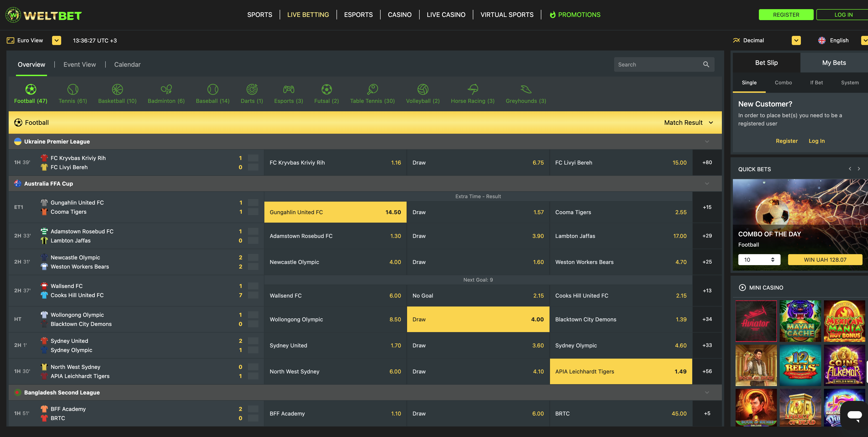Adjust combo stake stepper arrows
868x437 pixels.
(773, 259)
